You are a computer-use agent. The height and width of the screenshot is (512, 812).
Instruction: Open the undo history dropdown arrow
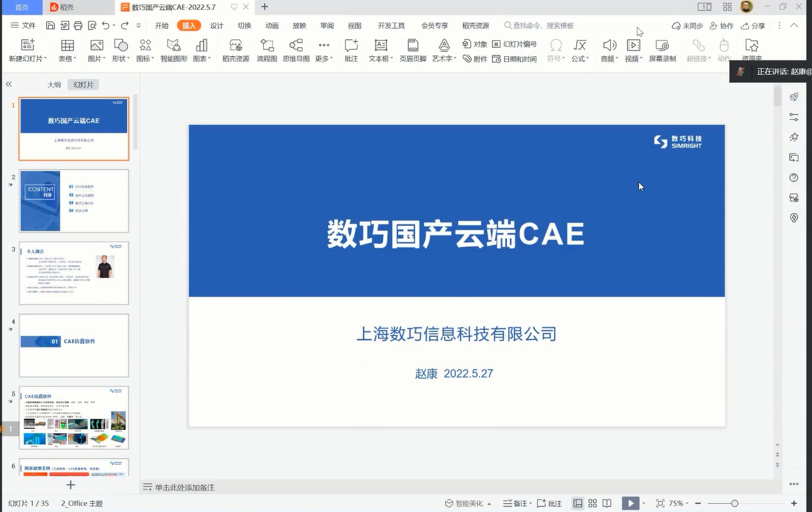click(x=114, y=26)
